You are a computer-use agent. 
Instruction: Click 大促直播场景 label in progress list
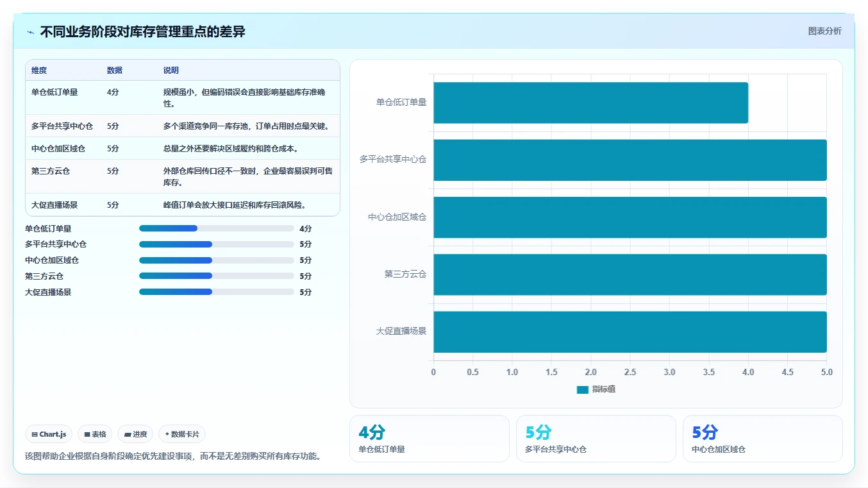pyautogui.click(x=48, y=292)
